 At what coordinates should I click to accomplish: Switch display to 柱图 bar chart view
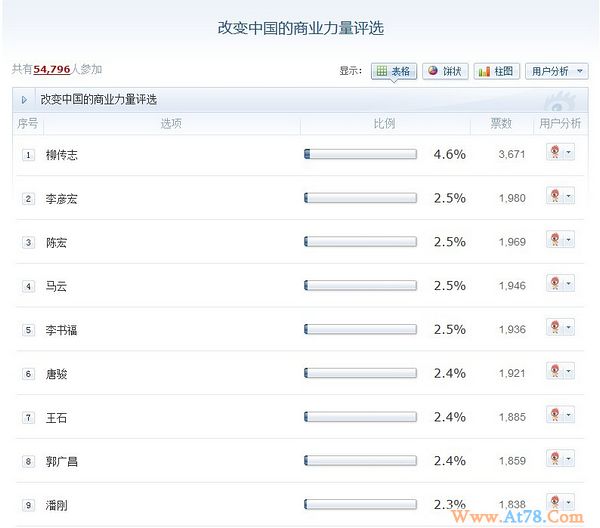click(x=497, y=71)
